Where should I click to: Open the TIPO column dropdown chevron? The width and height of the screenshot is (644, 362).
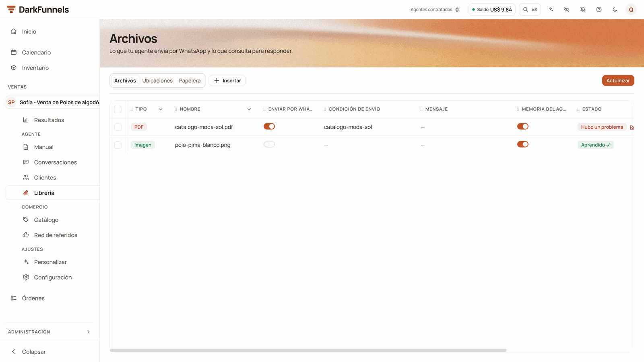click(161, 109)
